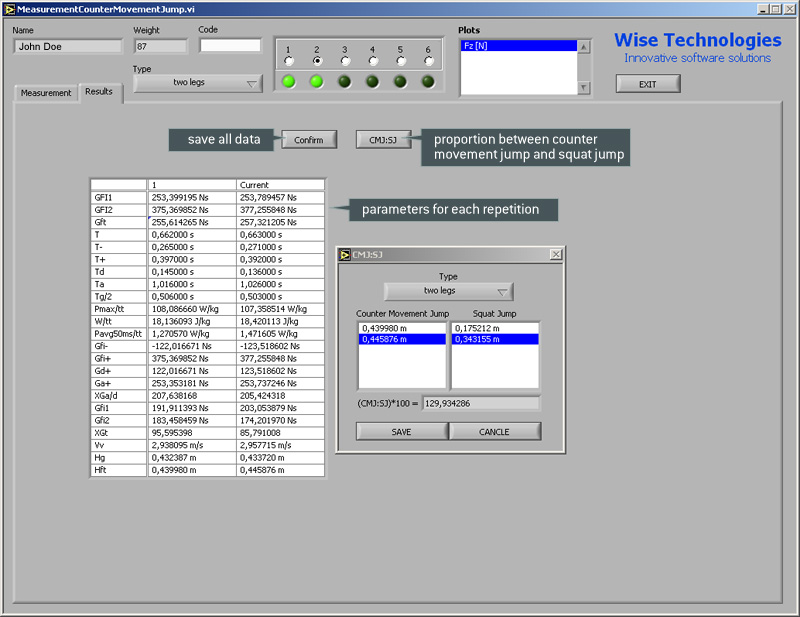This screenshot has height=617, width=800.
Task: Click cell 257,321205 Ns in Gft row
Action: pyautogui.click(x=281, y=223)
